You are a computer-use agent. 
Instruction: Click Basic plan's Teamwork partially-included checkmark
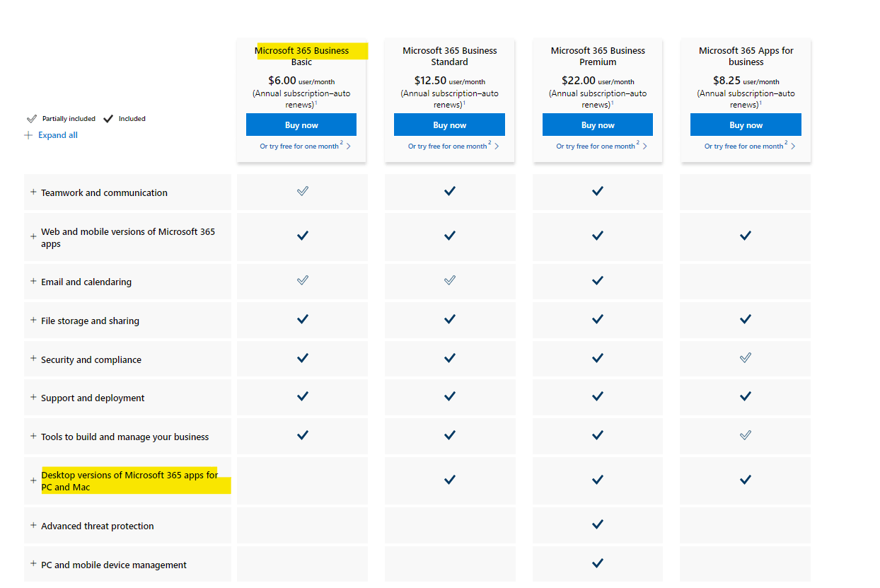[303, 191]
